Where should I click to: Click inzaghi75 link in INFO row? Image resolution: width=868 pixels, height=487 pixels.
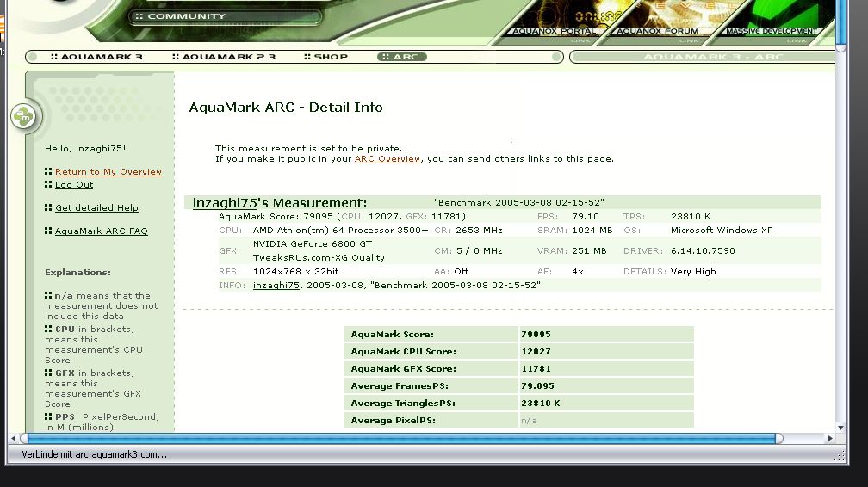coord(276,286)
